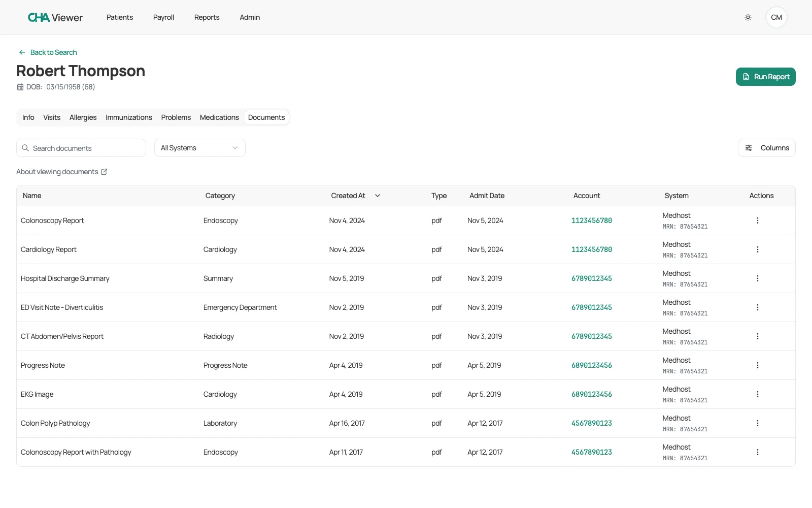Focus the Search documents field

click(x=81, y=148)
